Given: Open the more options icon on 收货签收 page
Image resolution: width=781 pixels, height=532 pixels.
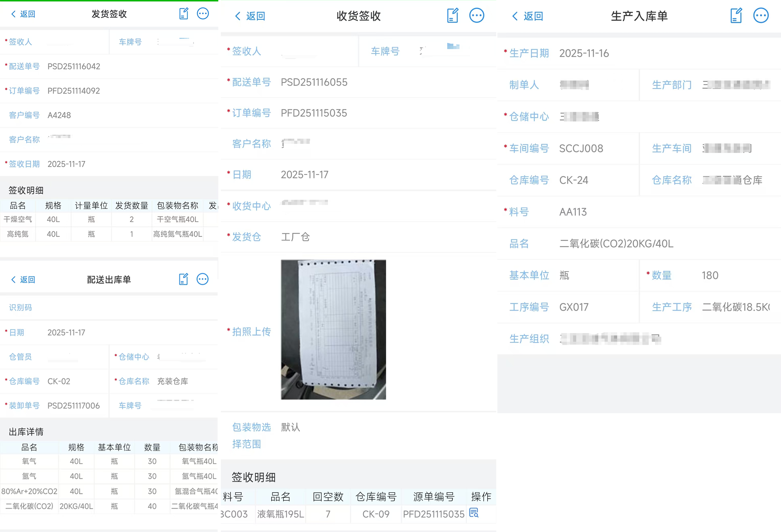Looking at the screenshot, I should click(477, 16).
